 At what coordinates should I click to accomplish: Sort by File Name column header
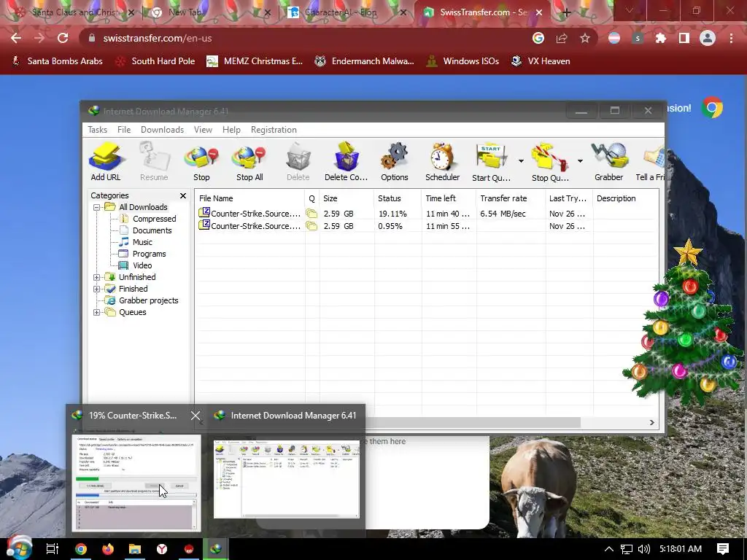tap(249, 198)
